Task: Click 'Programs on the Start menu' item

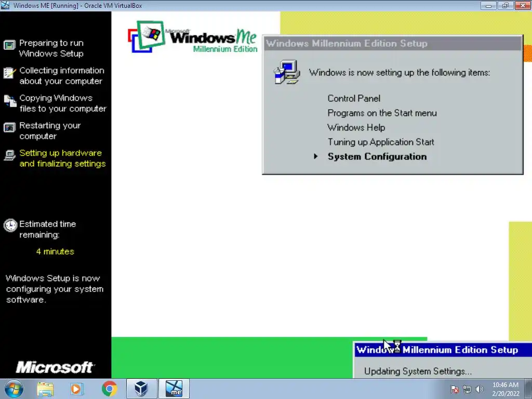Action: click(382, 113)
